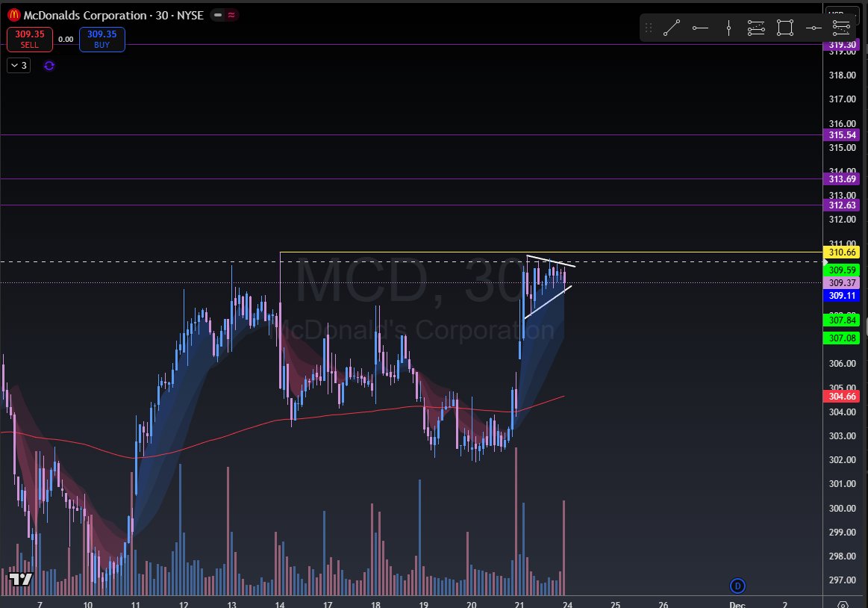Click the 309.37 current price label
Viewport: 868px width, 608px height.
coord(842,282)
